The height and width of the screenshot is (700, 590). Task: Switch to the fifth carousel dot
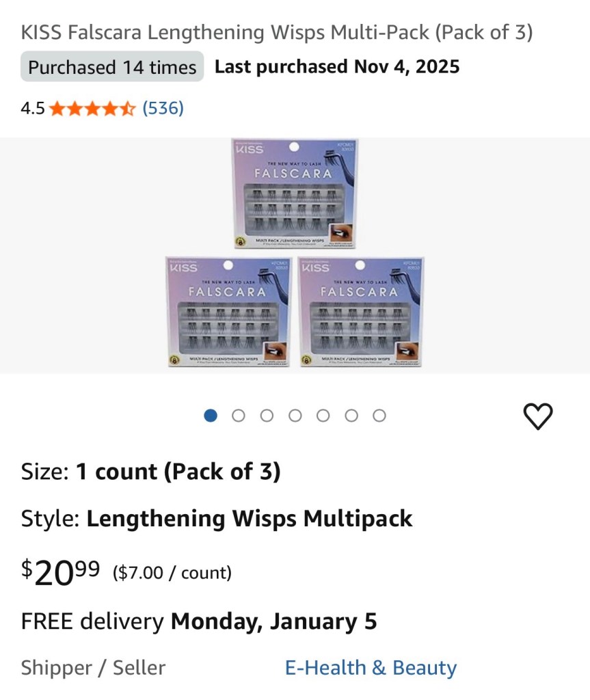(x=323, y=416)
